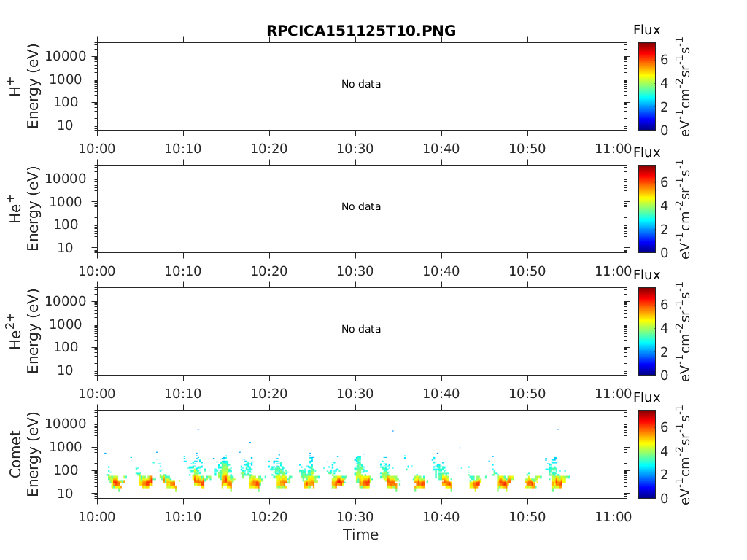Click the 4 label on He+ colorbar
This screenshot has width=747, height=560.
click(x=664, y=206)
